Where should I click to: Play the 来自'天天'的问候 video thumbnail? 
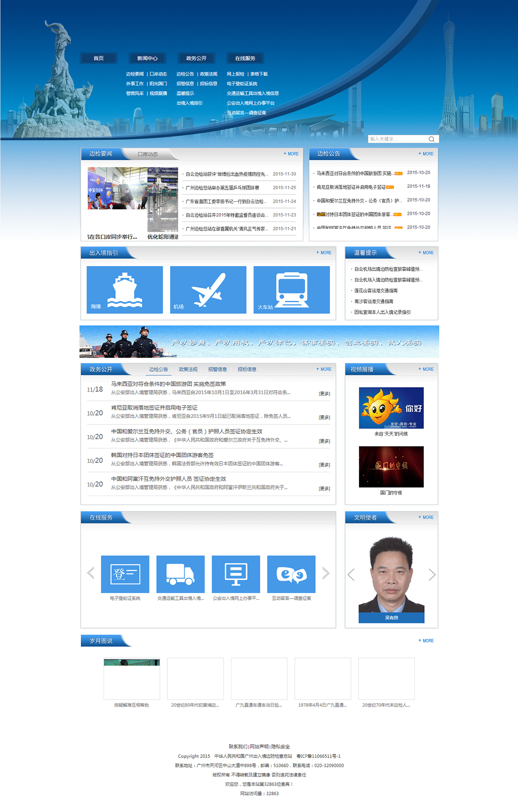tap(391, 408)
